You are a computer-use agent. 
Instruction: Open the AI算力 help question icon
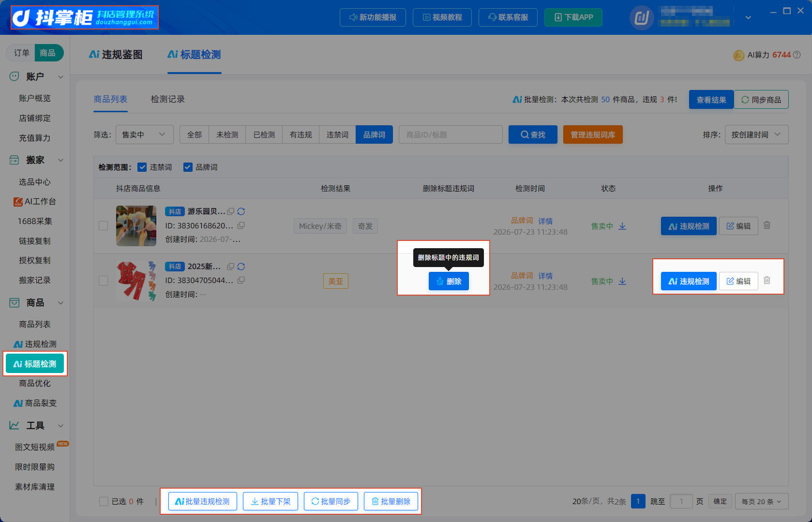pos(797,55)
